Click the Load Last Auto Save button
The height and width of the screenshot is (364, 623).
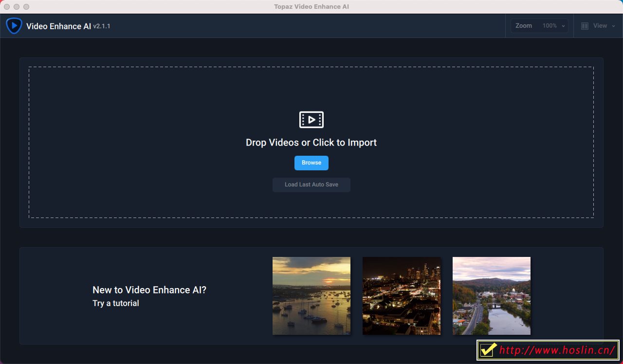coord(311,185)
